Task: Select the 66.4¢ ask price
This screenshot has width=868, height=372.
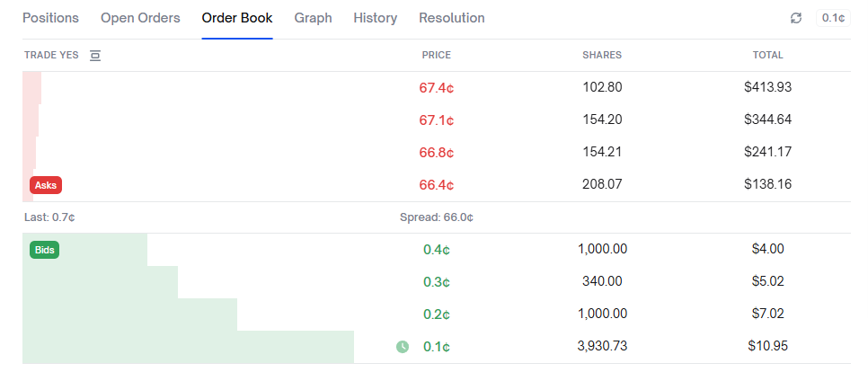Action: click(x=436, y=184)
